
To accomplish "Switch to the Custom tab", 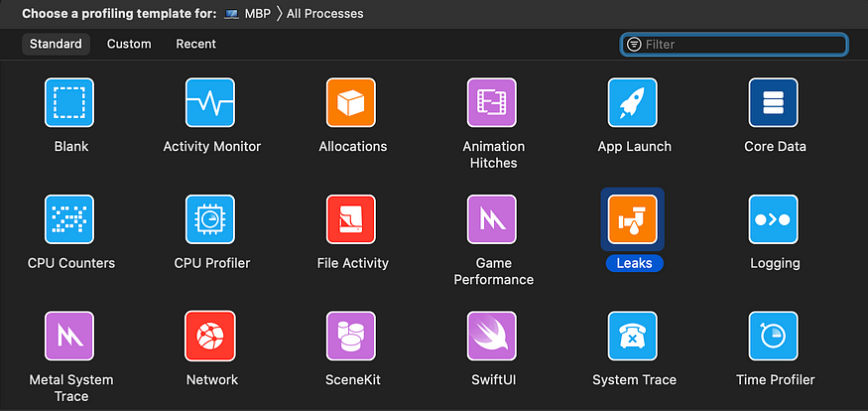I will click(129, 44).
